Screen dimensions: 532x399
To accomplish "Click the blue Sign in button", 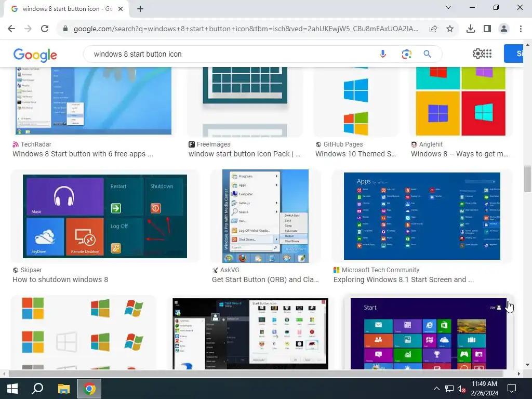I will (514, 54).
